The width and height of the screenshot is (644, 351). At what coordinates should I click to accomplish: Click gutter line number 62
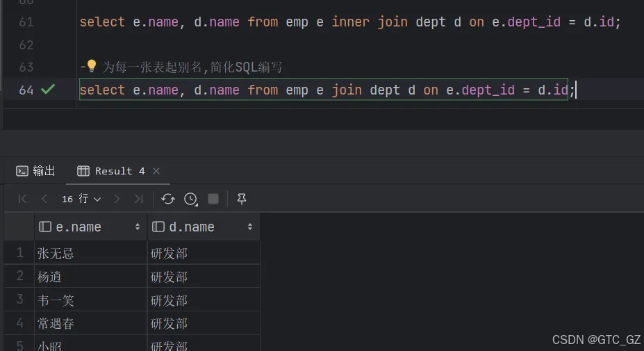[x=26, y=44]
